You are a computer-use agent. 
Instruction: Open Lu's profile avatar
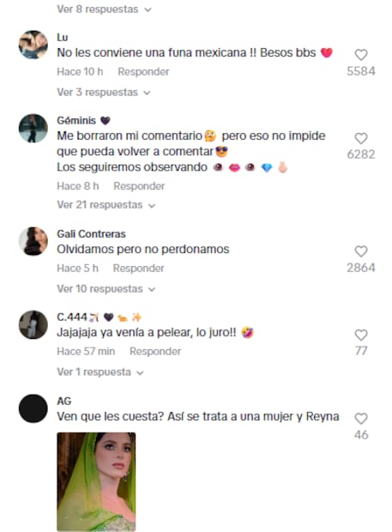click(33, 45)
